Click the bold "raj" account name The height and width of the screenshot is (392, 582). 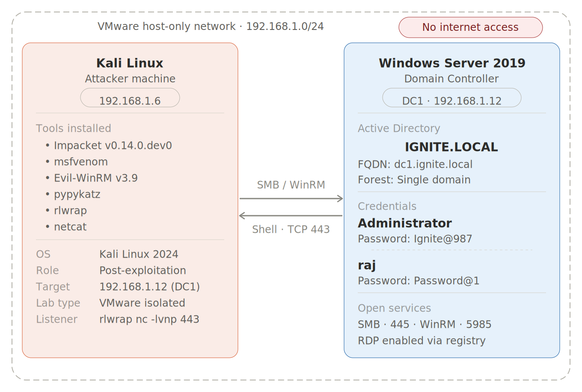pos(367,265)
